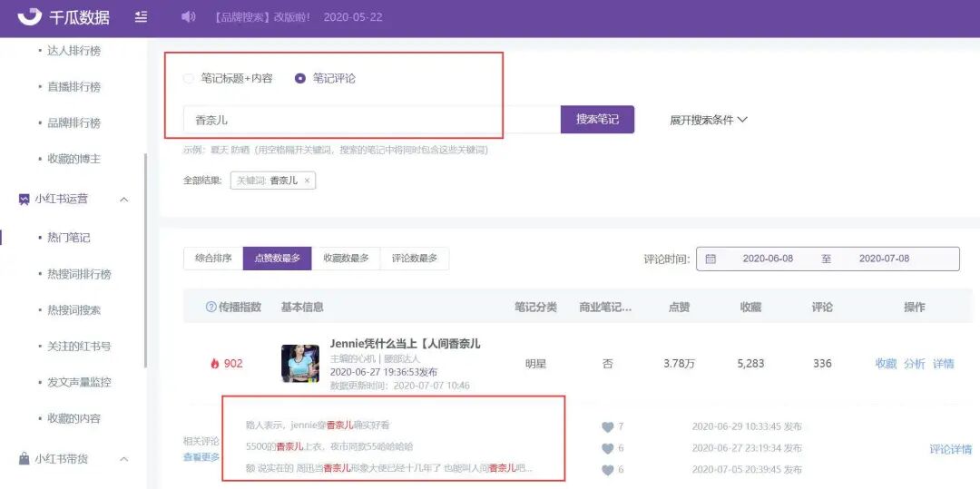The height and width of the screenshot is (489, 980).
Task: Click the sidebar vertical scrollbar
Action: [145, 260]
